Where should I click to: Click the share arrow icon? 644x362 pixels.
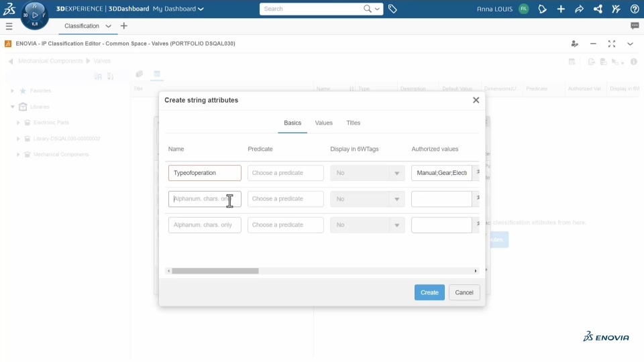(579, 9)
